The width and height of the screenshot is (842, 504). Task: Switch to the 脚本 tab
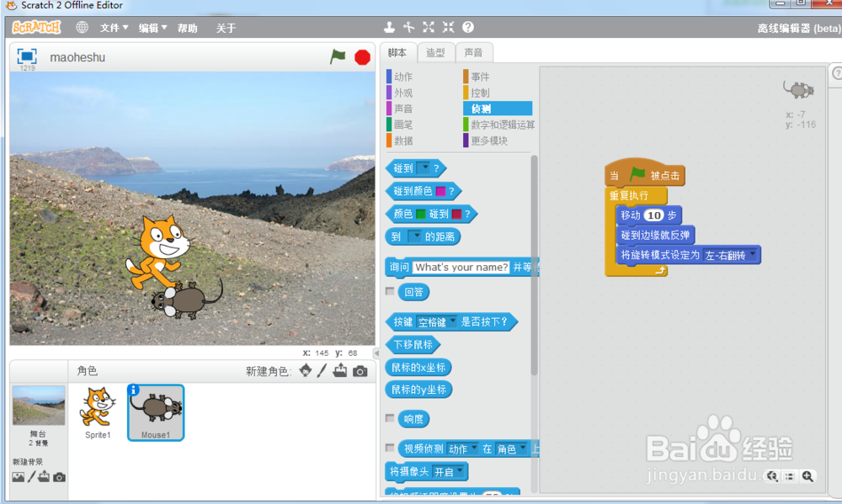point(397,53)
